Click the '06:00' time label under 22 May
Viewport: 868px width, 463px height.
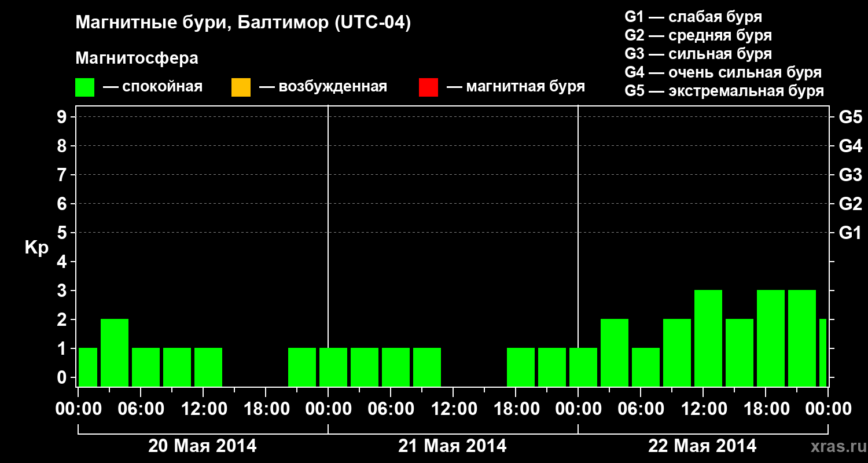tap(641, 409)
